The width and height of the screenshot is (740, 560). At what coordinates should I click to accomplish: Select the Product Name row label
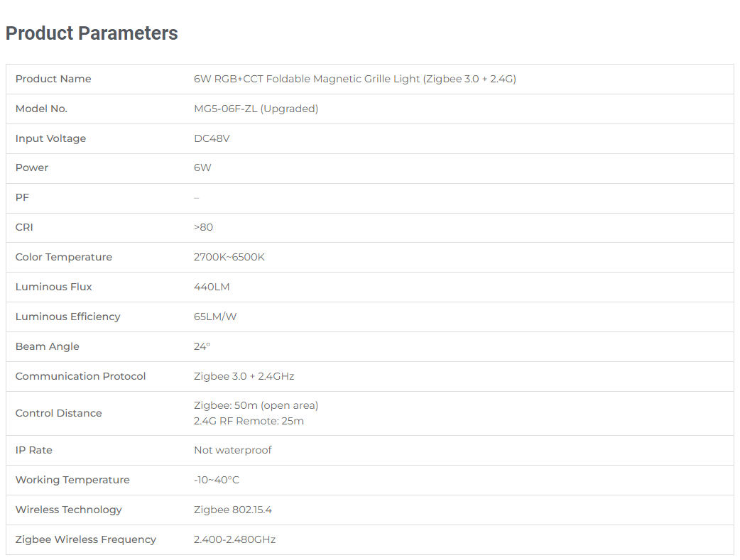(53, 79)
